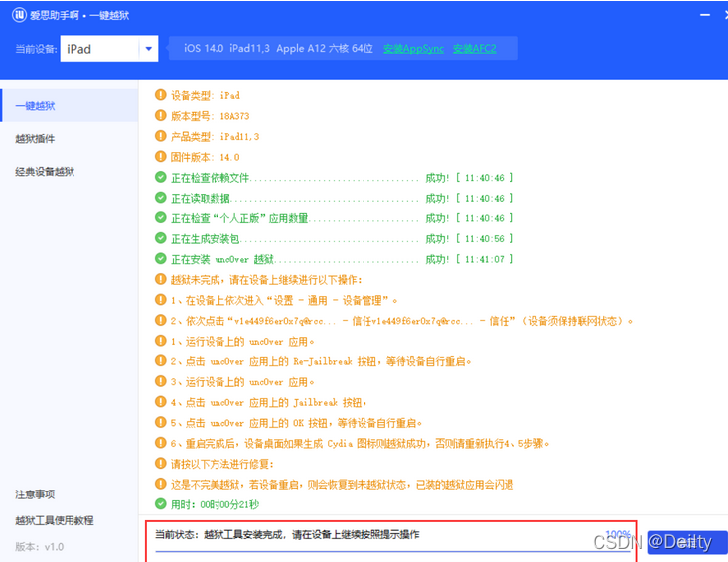Click green check beside 正在检查“个人正版”应用数量
Screen dimensions: 728x562
161,217
